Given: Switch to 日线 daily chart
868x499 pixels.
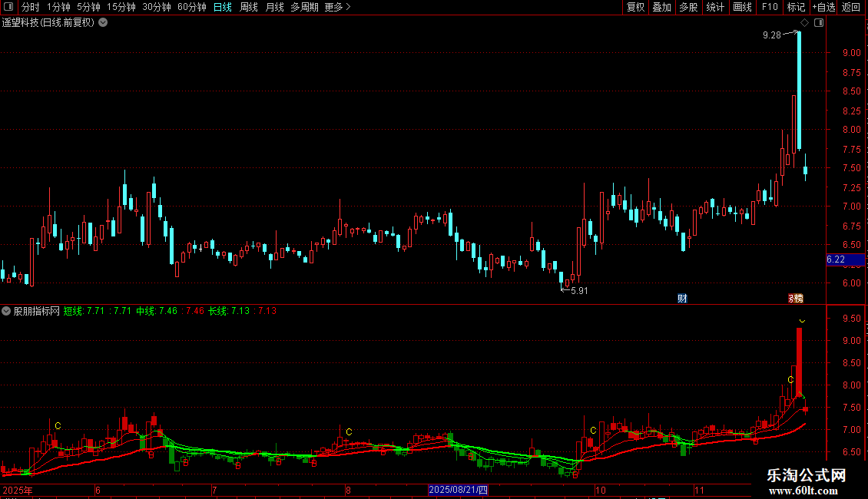Looking at the screenshot, I should (223, 7).
